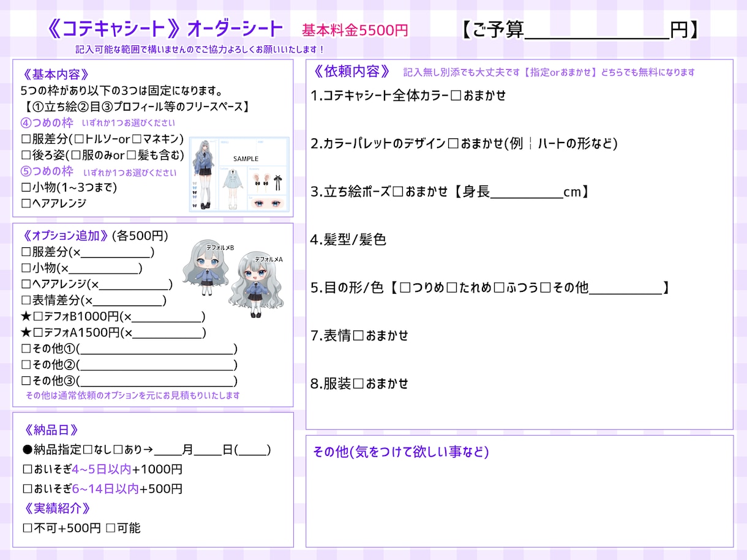Check the その他① option box
Screen dimensions: 747x560
[26, 349]
